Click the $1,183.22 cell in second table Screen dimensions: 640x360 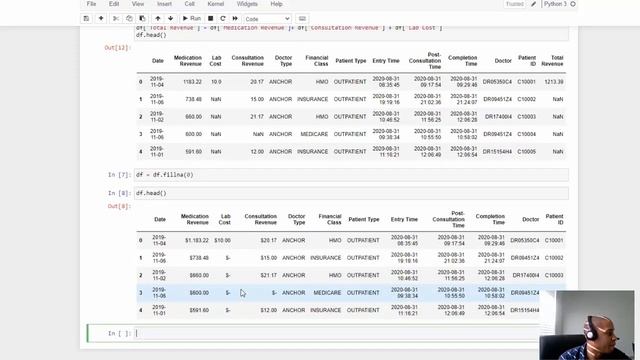pos(197,240)
